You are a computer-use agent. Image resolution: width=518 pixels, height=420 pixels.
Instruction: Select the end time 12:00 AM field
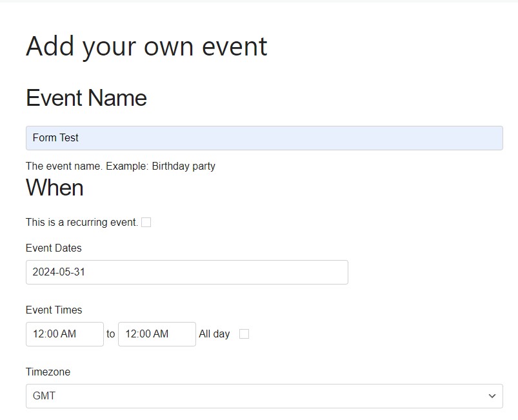point(157,334)
